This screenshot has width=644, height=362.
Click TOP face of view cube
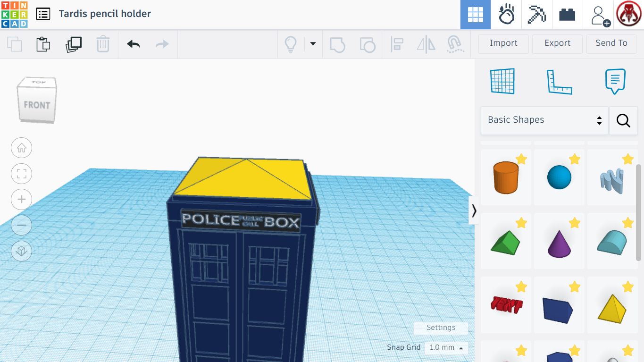click(38, 82)
